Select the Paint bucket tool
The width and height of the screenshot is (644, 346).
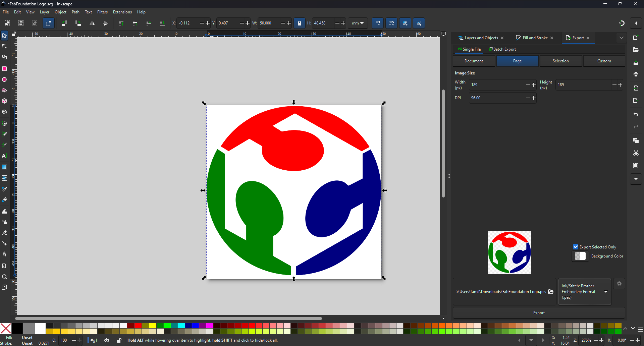pos(4,200)
